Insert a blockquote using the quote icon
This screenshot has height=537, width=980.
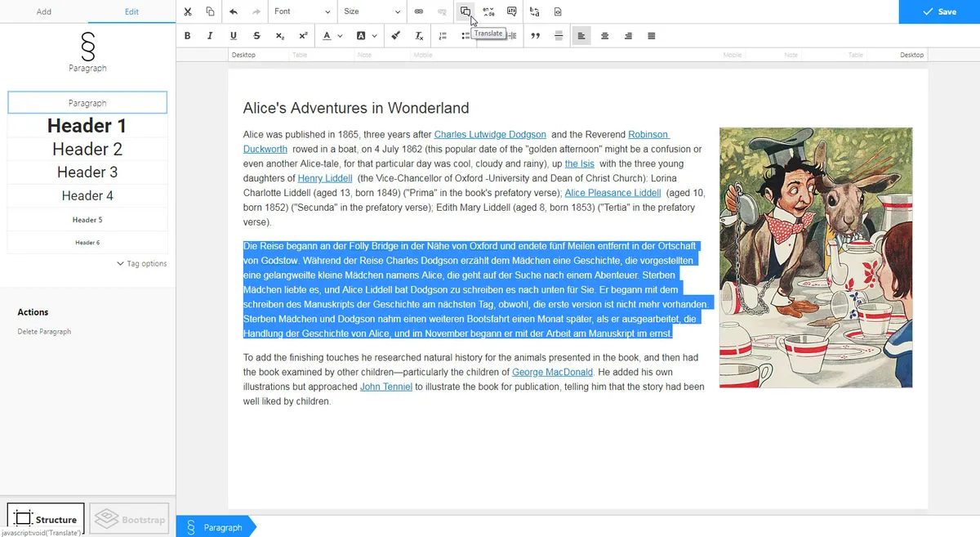pos(535,35)
